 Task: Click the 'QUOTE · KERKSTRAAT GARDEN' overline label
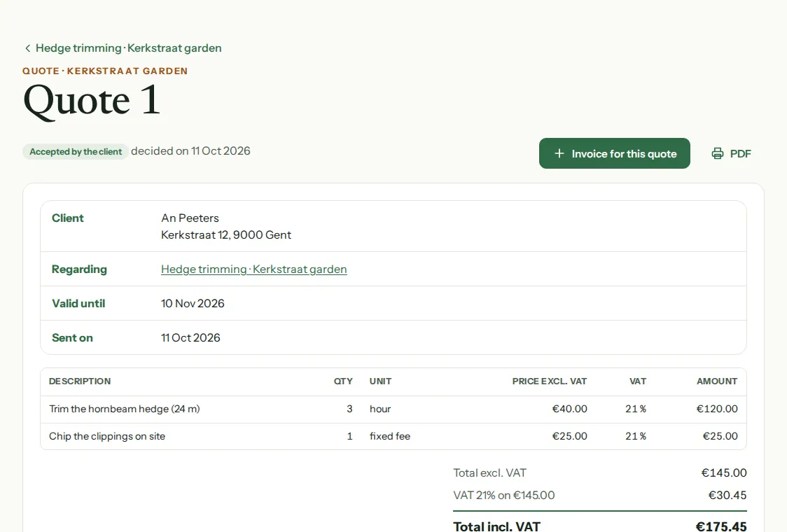point(105,71)
